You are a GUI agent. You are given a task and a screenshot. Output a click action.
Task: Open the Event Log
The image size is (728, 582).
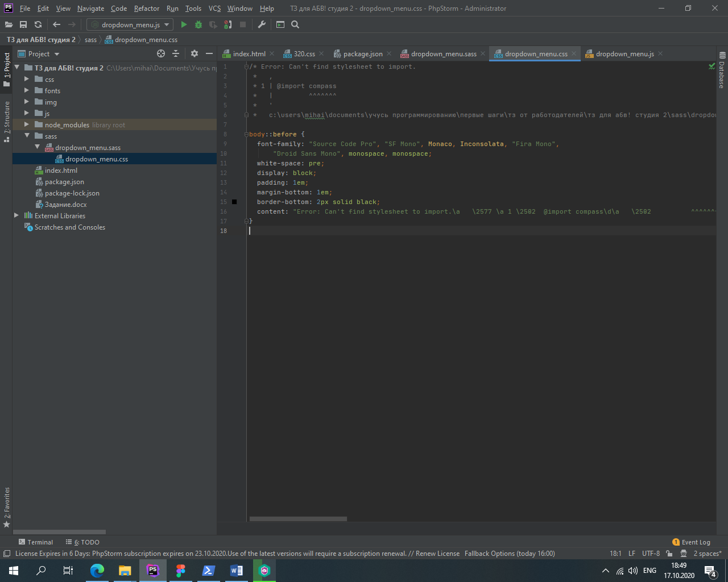click(x=691, y=542)
